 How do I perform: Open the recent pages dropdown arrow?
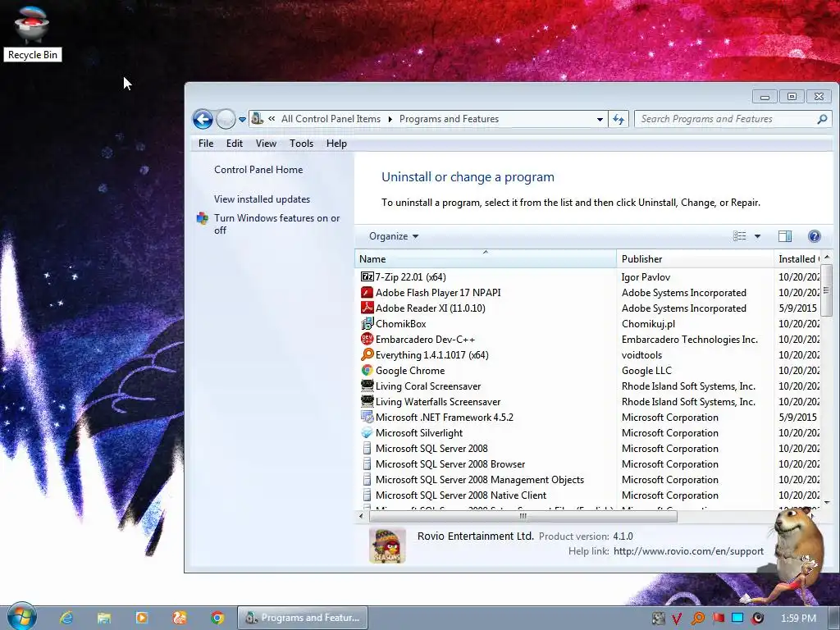[242, 120]
